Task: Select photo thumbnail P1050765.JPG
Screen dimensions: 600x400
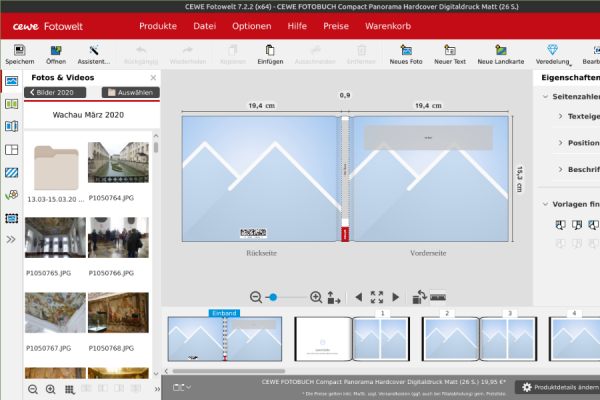Action: point(55,238)
